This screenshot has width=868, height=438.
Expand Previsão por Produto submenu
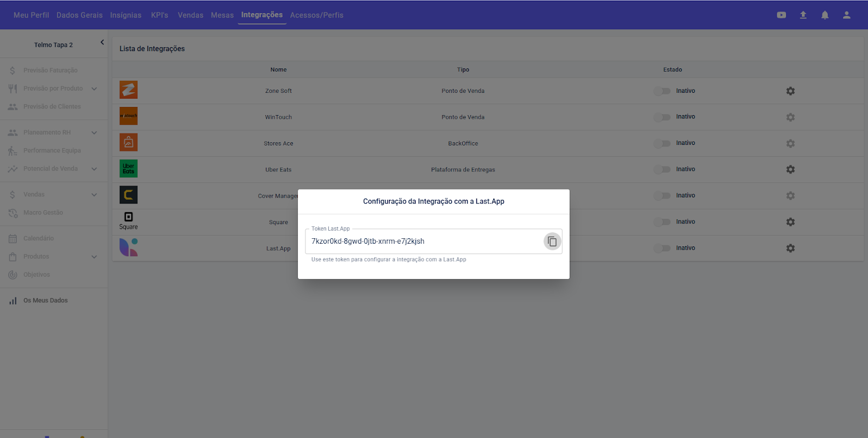click(94, 88)
